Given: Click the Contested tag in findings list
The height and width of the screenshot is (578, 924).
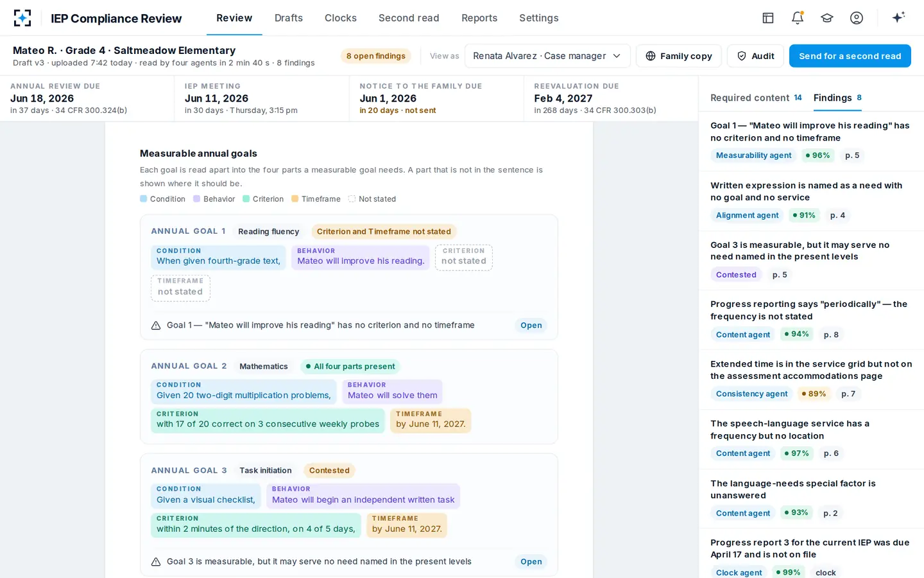Looking at the screenshot, I should tap(736, 275).
